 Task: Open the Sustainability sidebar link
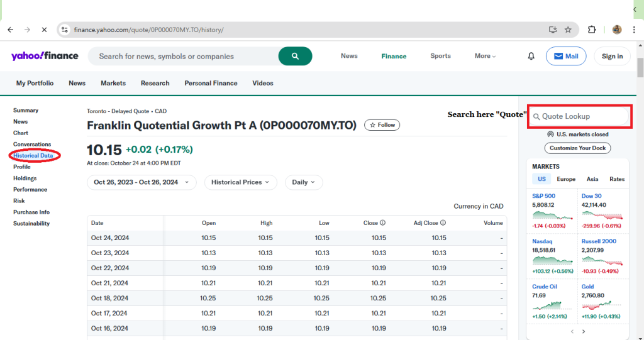pyautogui.click(x=31, y=223)
